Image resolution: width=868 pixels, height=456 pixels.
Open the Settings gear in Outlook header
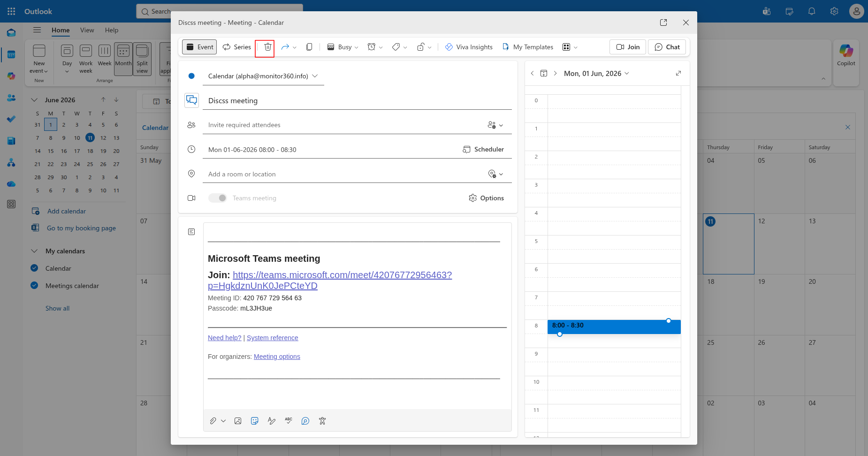point(834,11)
